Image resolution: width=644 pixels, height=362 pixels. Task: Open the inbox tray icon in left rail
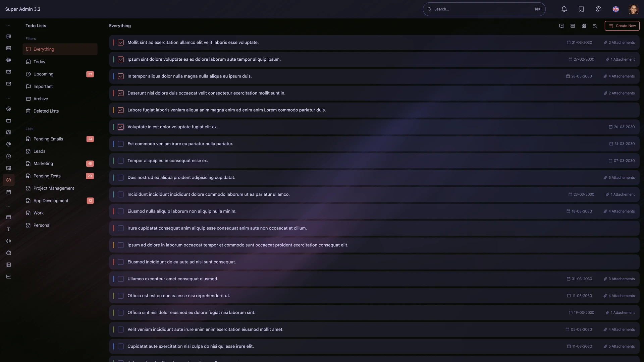pyautogui.click(x=9, y=72)
